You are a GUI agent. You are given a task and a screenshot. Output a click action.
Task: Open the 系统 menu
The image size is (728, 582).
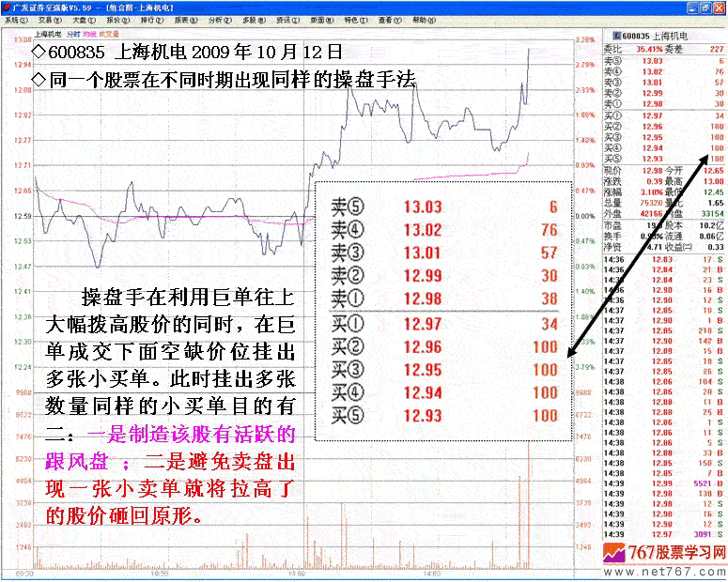pyautogui.click(x=15, y=19)
